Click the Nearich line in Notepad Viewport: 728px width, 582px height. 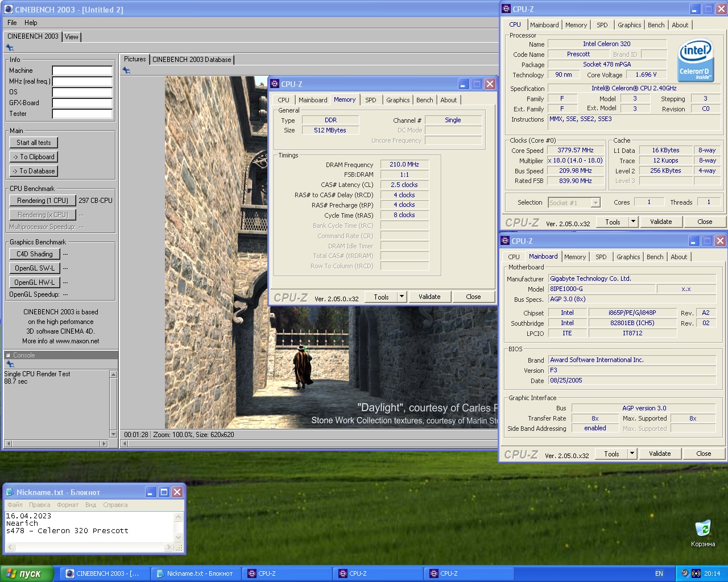(22, 523)
